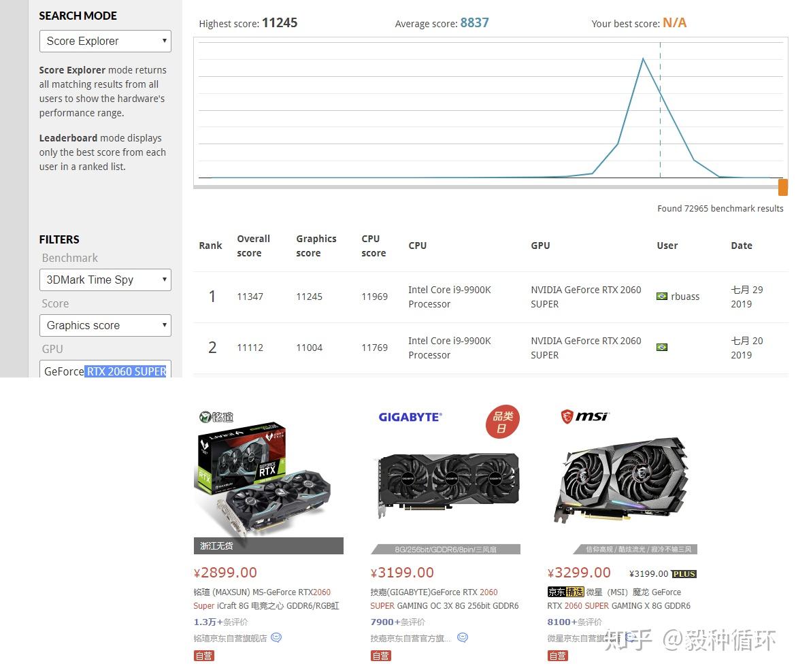This screenshot has width=796, height=672.
Task: Open the Score Explorer search mode dropdown
Action: pos(105,41)
